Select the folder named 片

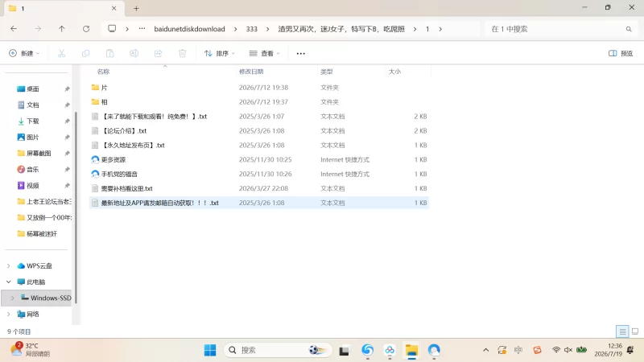click(x=104, y=88)
